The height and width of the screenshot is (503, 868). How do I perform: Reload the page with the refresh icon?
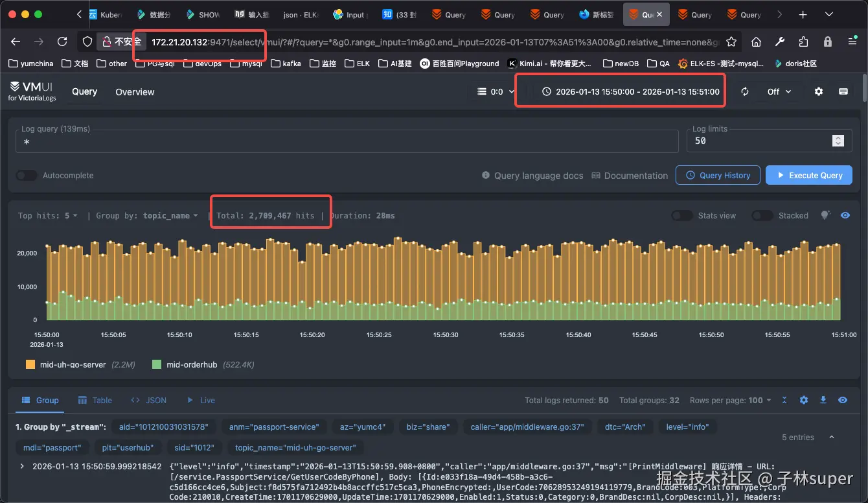[62, 41]
